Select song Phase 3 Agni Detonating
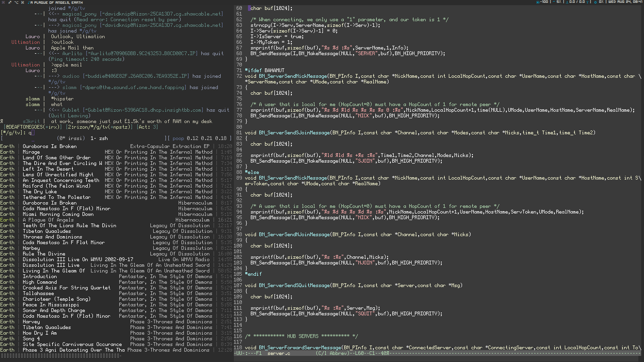 pyautogui.click(x=116, y=350)
